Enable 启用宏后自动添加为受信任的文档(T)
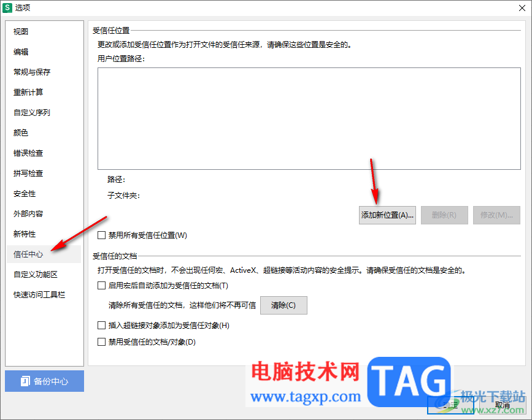This screenshot has height=420, width=532. click(101, 286)
